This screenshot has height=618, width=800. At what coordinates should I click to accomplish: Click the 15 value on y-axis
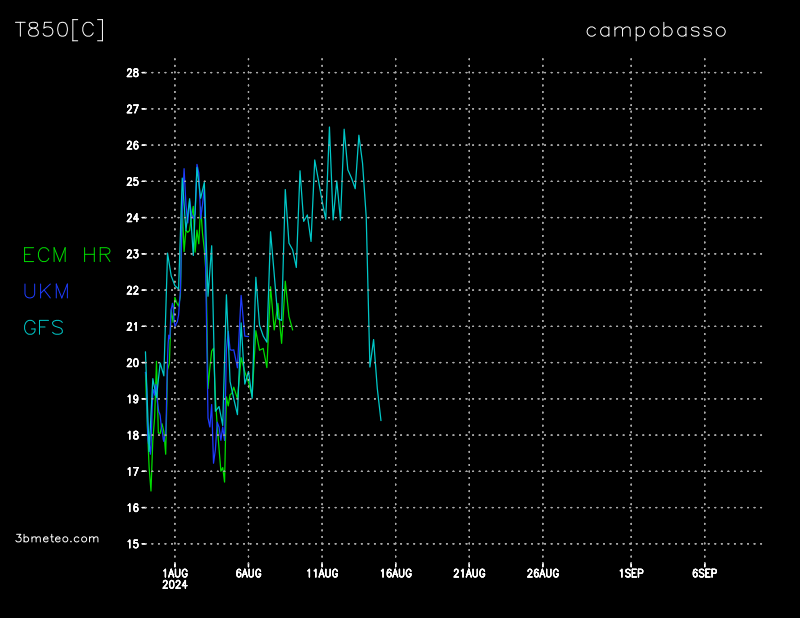(x=132, y=545)
